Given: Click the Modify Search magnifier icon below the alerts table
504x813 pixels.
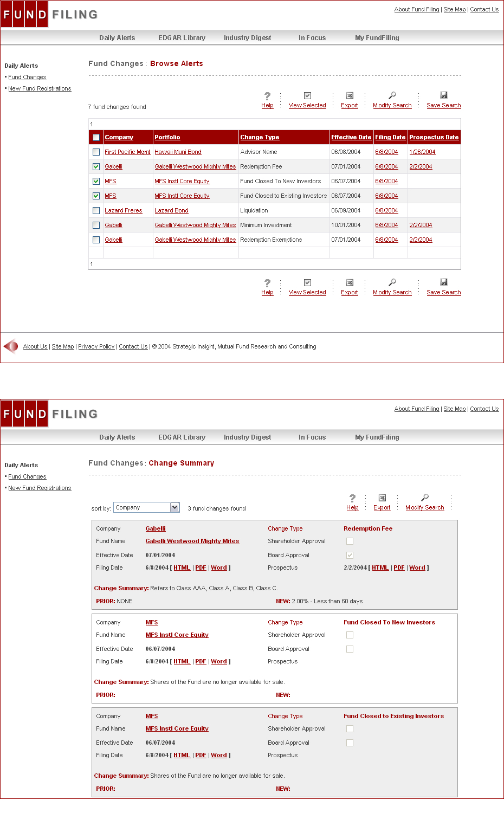Looking at the screenshot, I should [x=392, y=282].
